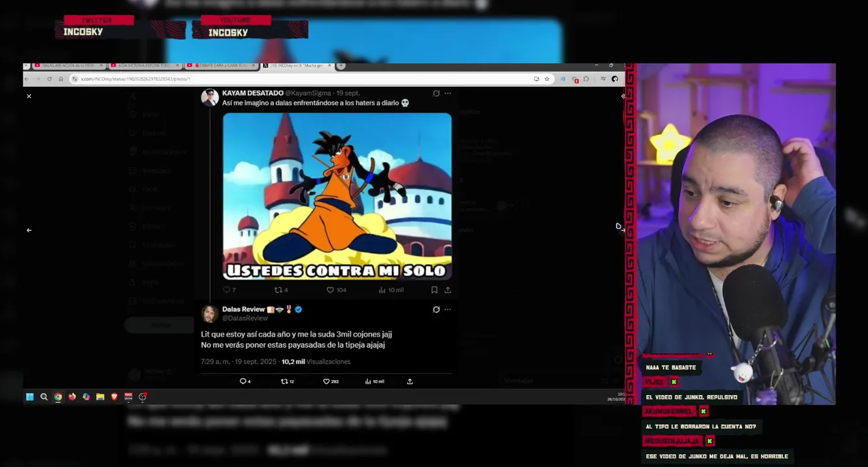868x467 pixels.
Task: Switch to the AIDA VICTORIA EXPONE tab
Action: click(144, 66)
